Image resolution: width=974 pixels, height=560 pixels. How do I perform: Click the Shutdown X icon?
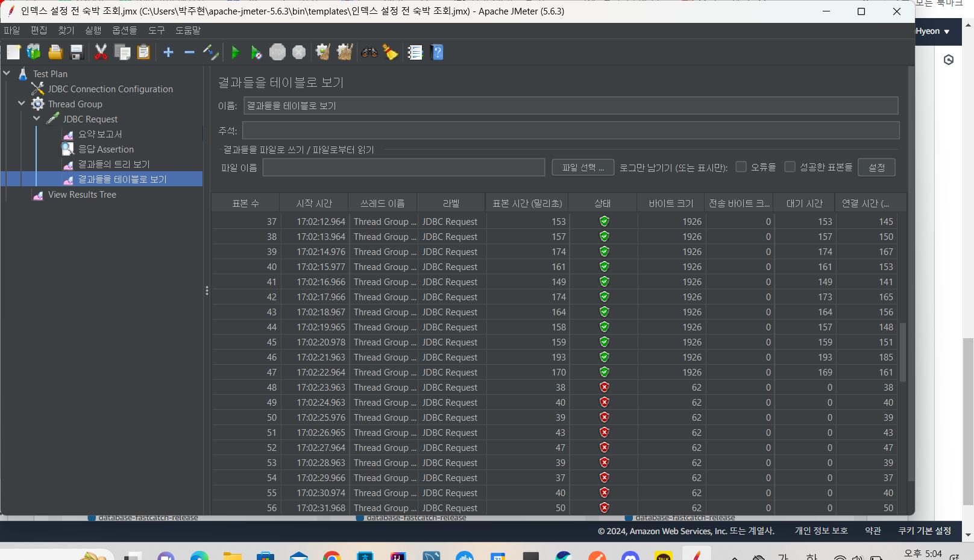[299, 52]
